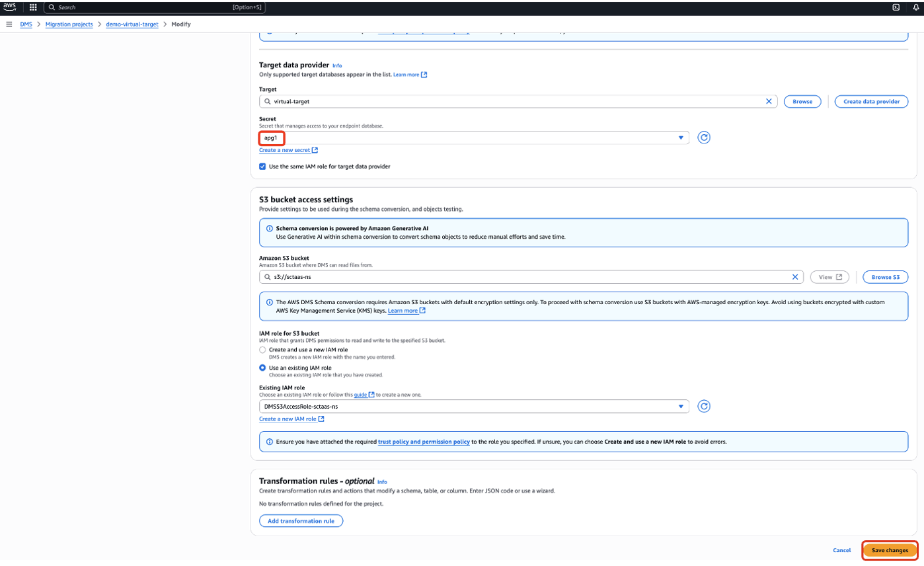
Task: Open Learn more link in KMS notice
Action: click(x=406, y=311)
